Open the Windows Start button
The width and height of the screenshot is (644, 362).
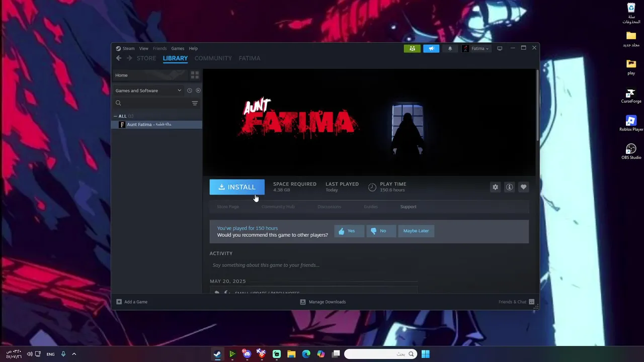[x=426, y=354]
